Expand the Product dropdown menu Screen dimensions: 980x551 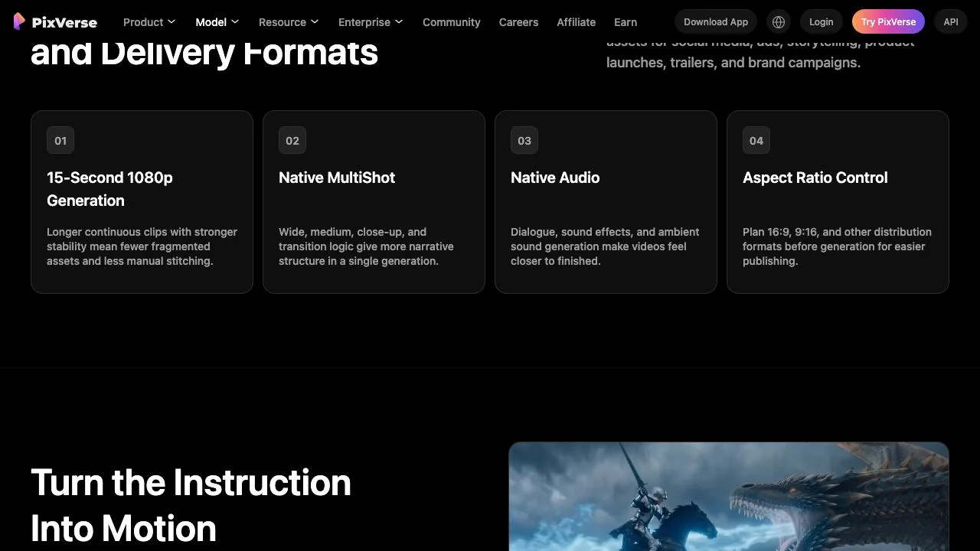pyautogui.click(x=149, y=22)
